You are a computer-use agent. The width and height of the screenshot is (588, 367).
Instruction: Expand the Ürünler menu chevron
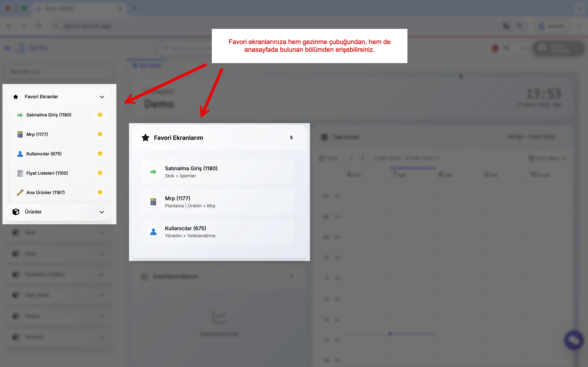click(x=102, y=212)
